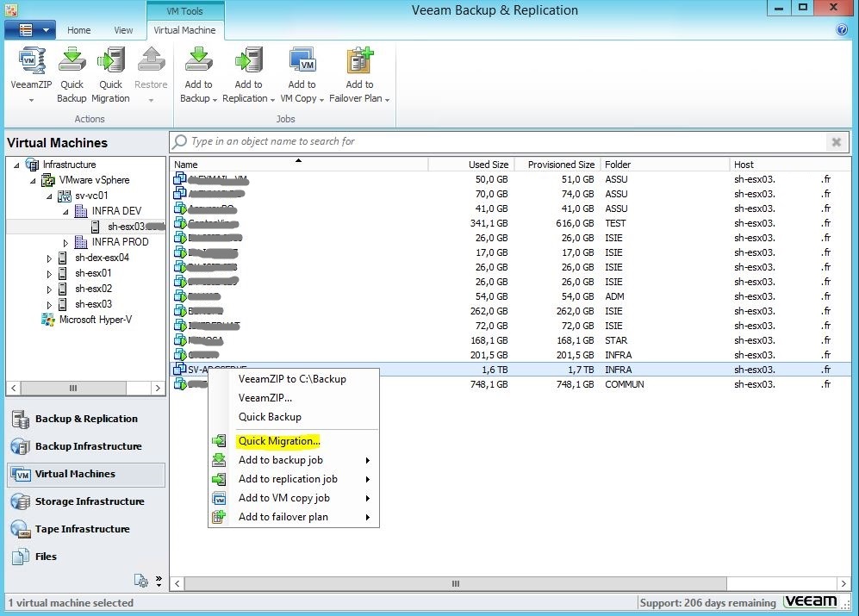Image resolution: width=859 pixels, height=616 pixels.
Task: Select the VM row in folder TEST
Action: click(510, 223)
